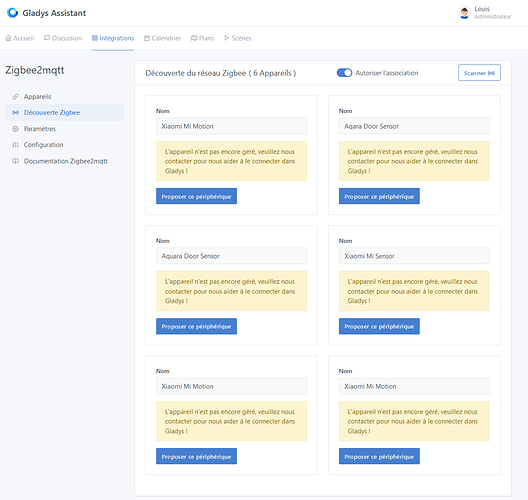This screenshot has height=500, width=528.
Task: Click the Configuration sliders icon
Action: pos(15,145)
